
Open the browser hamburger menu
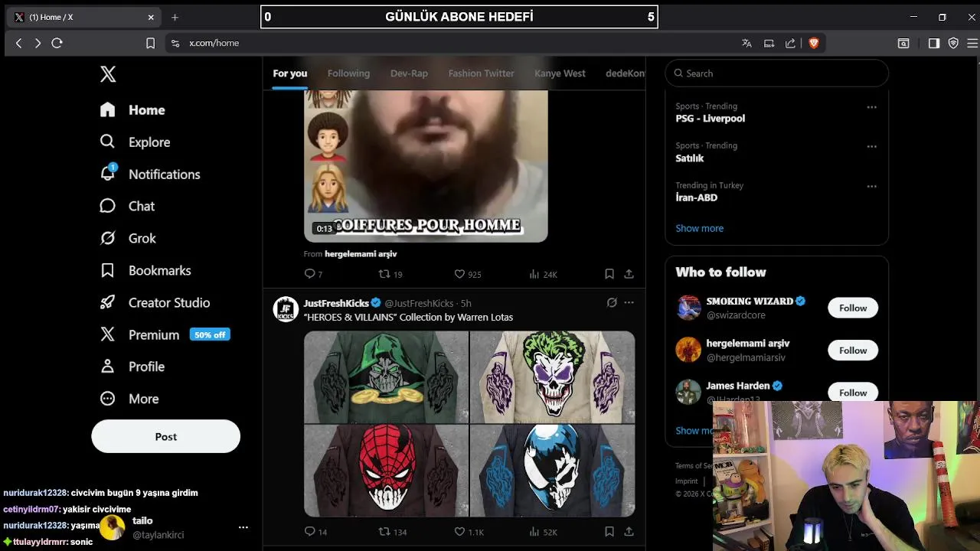tap(972, 44)
